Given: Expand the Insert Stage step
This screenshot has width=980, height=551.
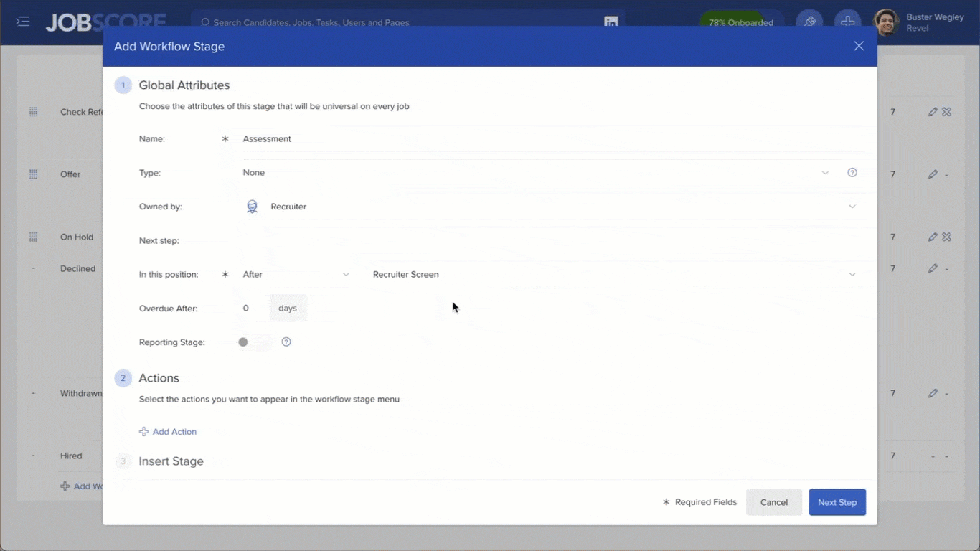Looking at the screenshot, I should 159,461.
